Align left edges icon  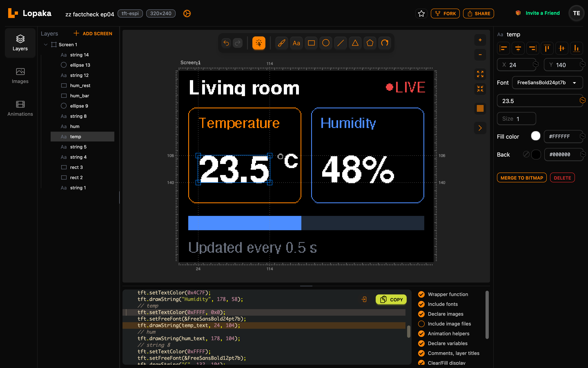pos(503,48)
